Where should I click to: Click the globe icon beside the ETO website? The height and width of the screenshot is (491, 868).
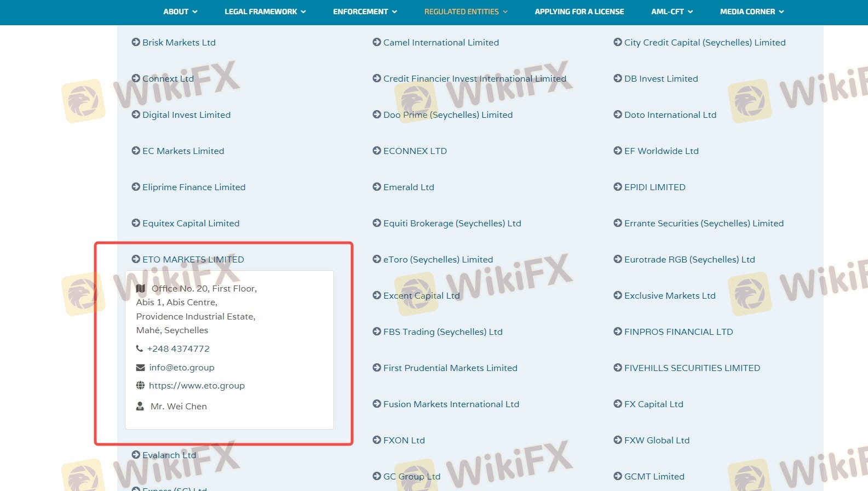coord(140,386)
